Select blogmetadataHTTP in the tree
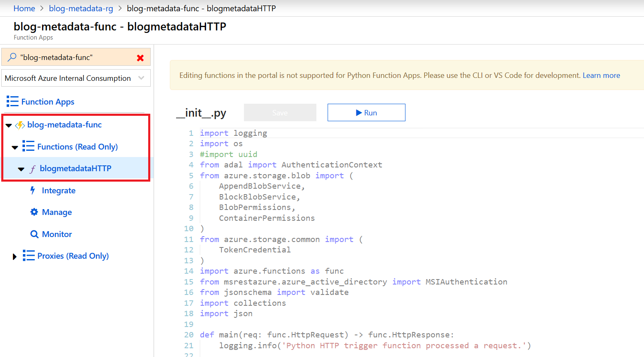Viewport: 644px width, 357px height. (76, 168)
